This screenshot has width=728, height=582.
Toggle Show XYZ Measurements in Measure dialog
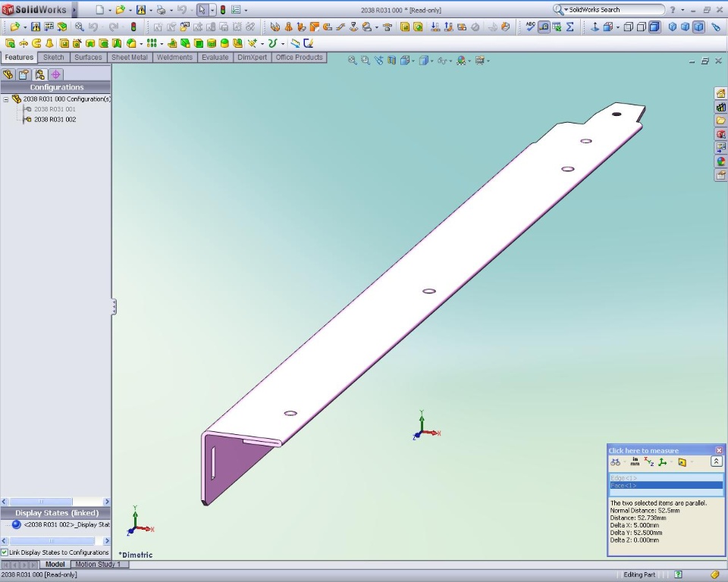tap(648, 462)
